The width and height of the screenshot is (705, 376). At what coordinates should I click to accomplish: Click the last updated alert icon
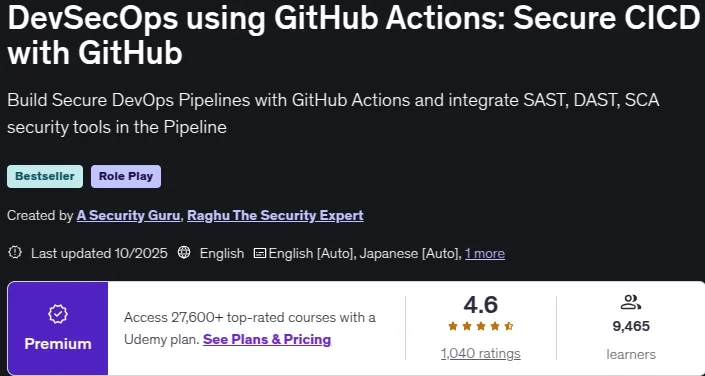[15, 253]
